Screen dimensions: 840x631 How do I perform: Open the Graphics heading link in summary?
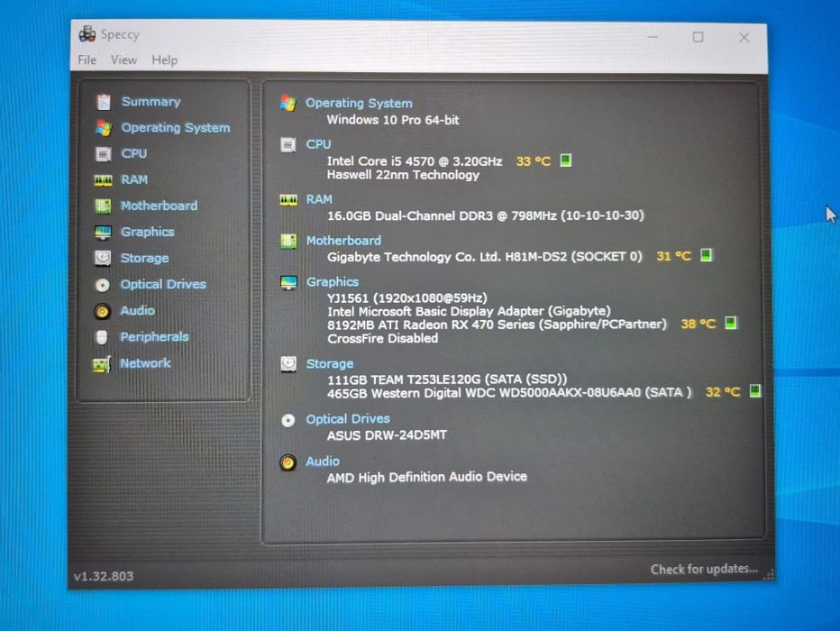point(333,281)
